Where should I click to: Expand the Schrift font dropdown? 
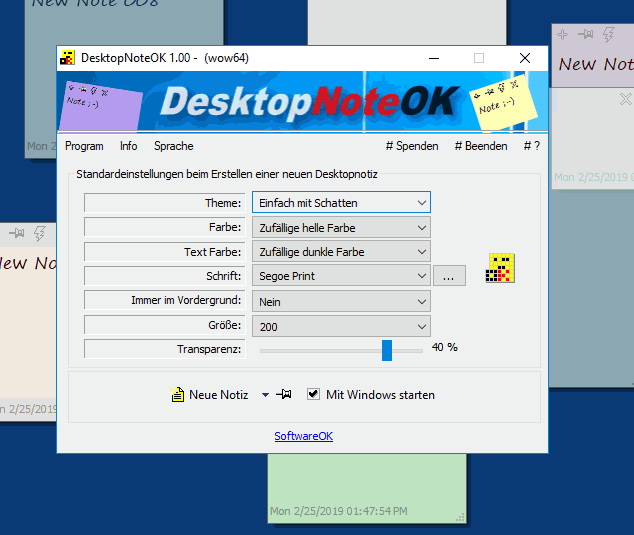click(341, 276)
